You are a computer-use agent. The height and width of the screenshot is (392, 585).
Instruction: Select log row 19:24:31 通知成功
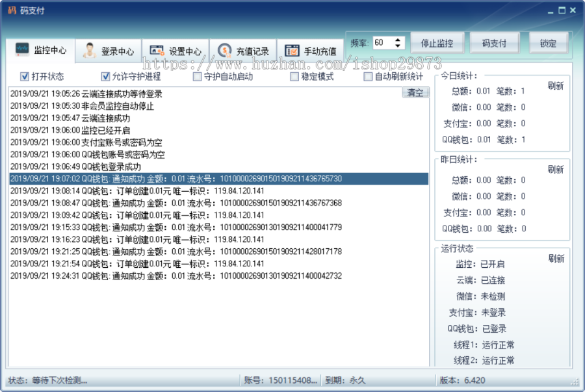[x=218, y=276]
